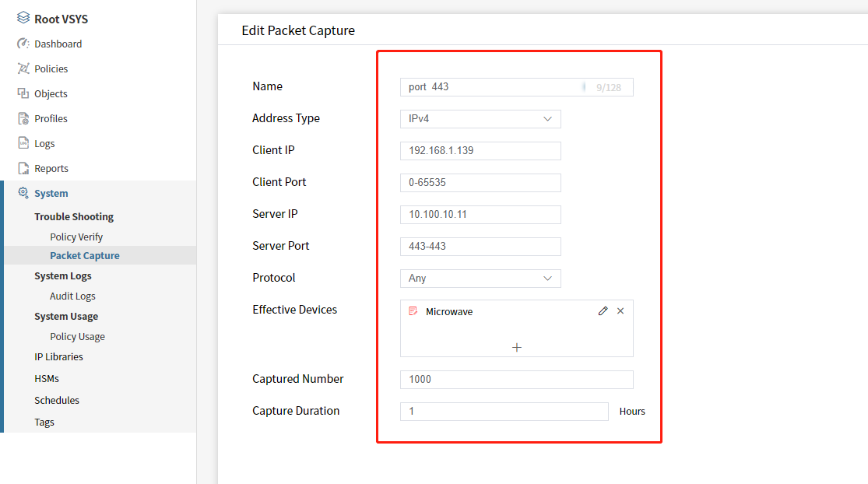The height and width of the screenshot is (484, 868).
Task: Open Audit Logs page
Action: click(x=72, y=296)
